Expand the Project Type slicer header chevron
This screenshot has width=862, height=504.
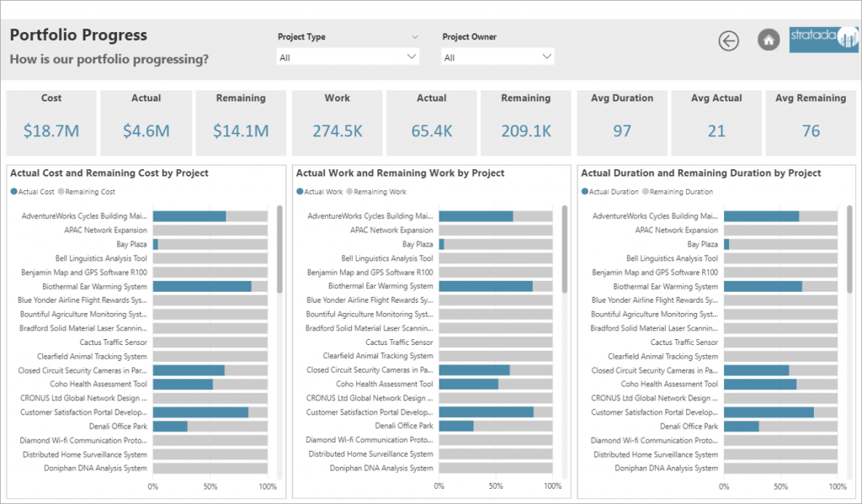click(415, 37)
